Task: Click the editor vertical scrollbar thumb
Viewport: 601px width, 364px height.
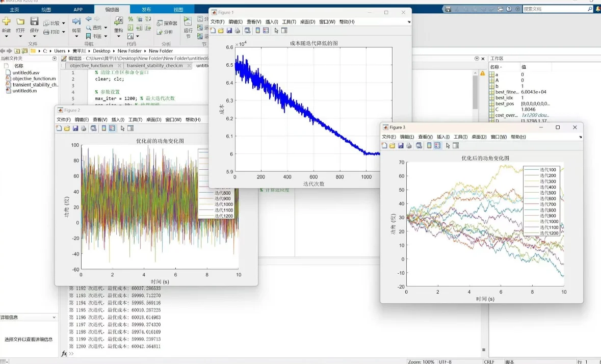Action: 475,92
